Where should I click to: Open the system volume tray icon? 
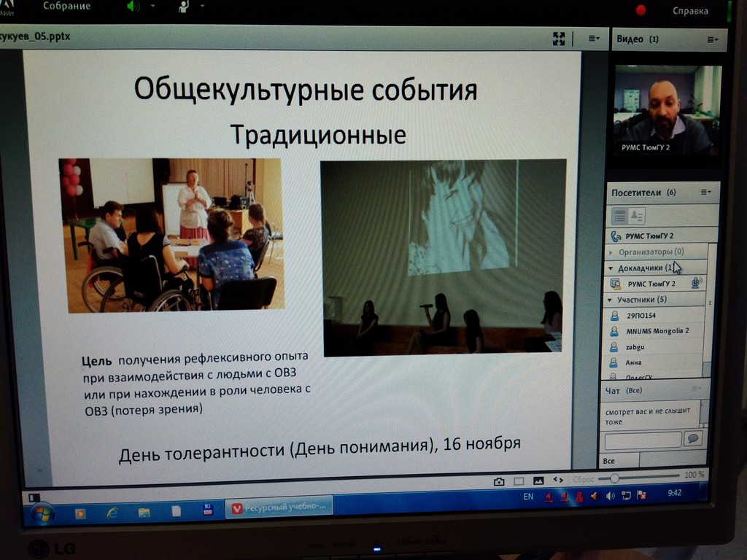[x=610, y=496]
